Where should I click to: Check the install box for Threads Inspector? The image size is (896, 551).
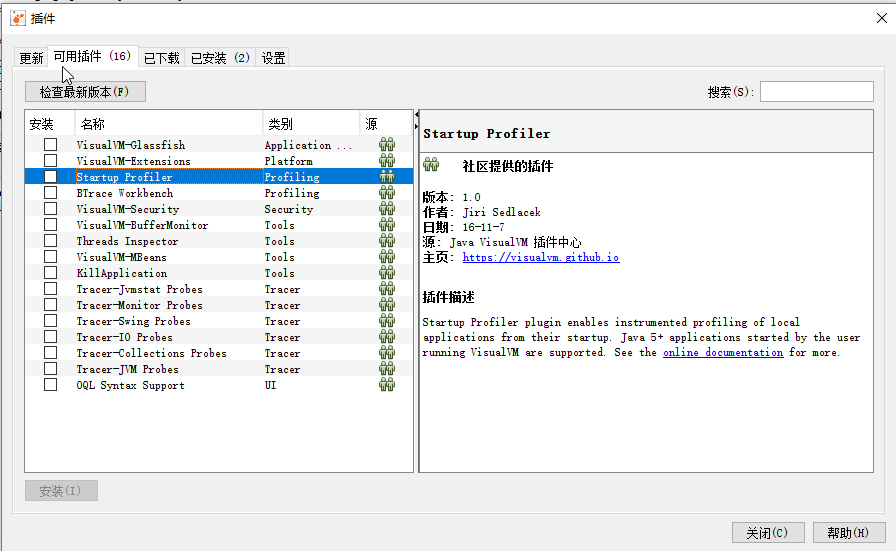50,241
